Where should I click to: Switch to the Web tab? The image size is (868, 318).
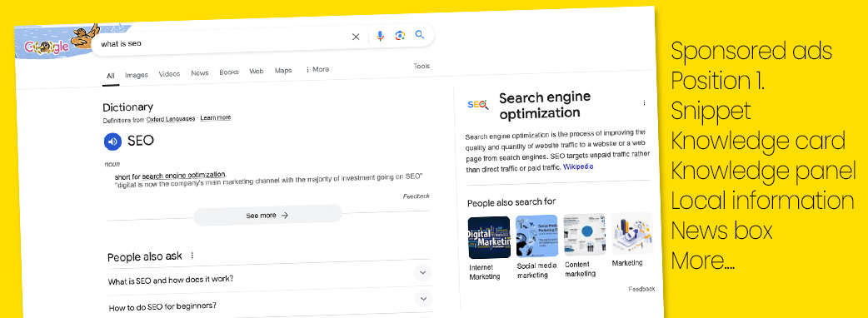click(257, 72)
